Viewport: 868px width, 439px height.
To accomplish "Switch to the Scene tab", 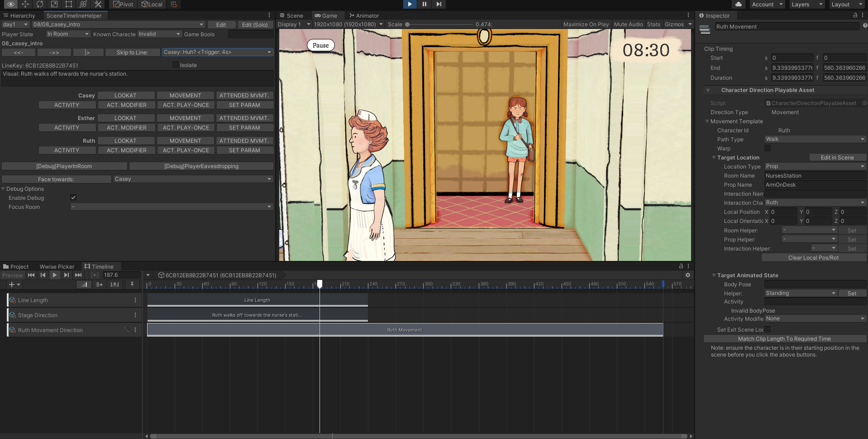I will tap(291, 15).
